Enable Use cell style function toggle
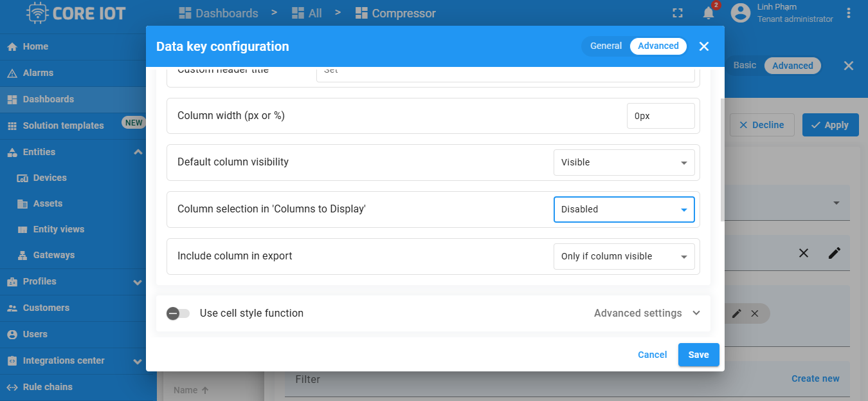868x401 pixels. pos(178,313)
